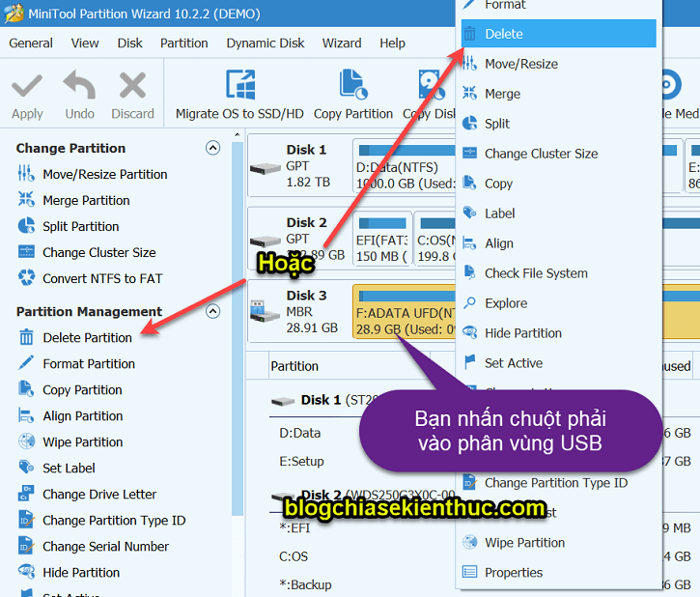Choose Align in the context menu
The height and width of the screenshot is (597, 700).
(559, 243)
